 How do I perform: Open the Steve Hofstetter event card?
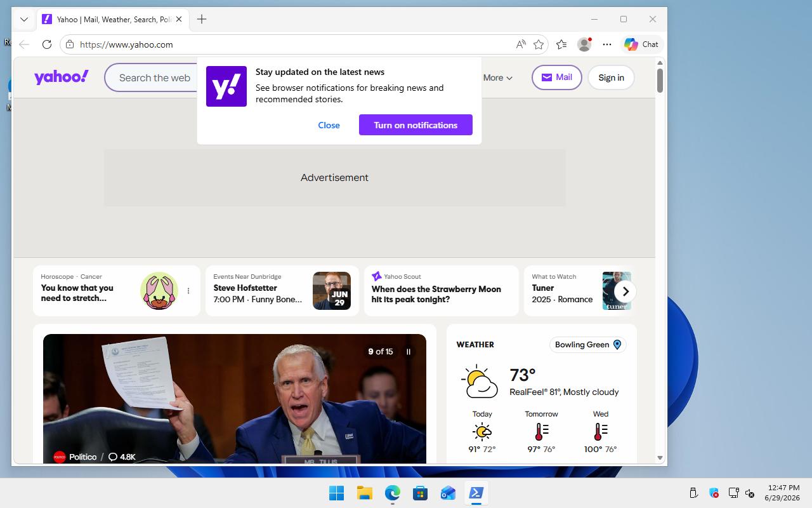[282, 291]
